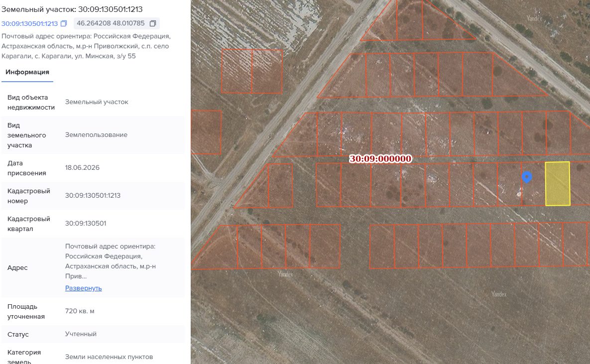Click the Кадастровый номер row value in table
Image resolution: width=590 pixels, height=364 pixels.
93,195
